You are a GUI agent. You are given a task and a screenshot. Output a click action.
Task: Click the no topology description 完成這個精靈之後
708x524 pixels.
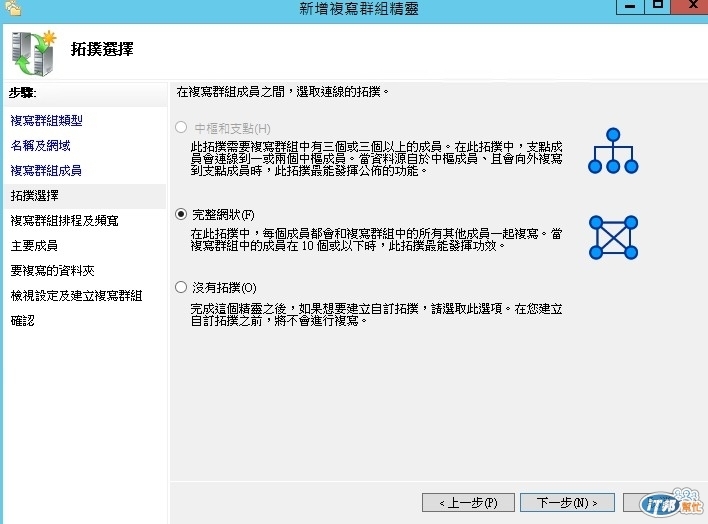tap(376, 315)
